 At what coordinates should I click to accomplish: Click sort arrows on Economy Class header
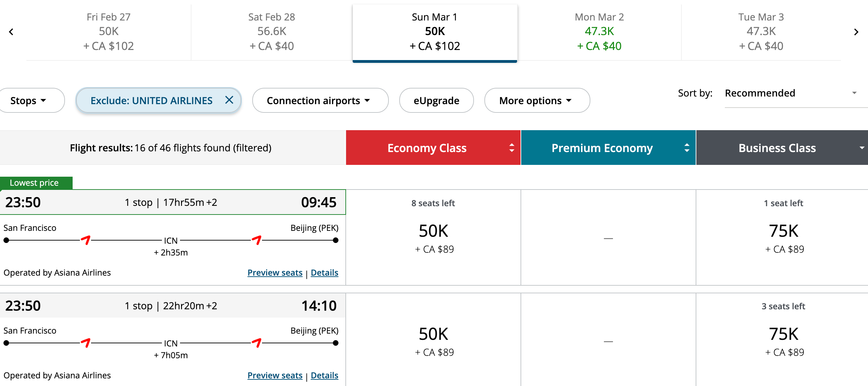[x=511, y=148]
